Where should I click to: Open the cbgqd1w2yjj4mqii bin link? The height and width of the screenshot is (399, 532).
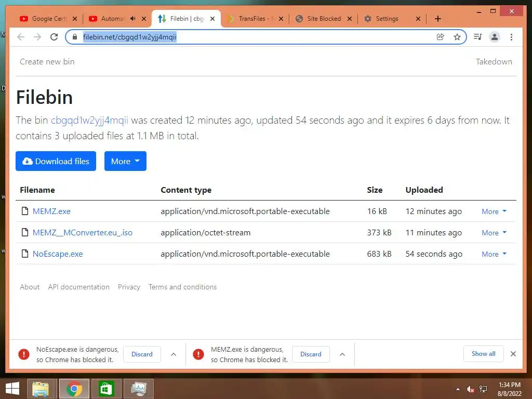[x=89, y=120]
